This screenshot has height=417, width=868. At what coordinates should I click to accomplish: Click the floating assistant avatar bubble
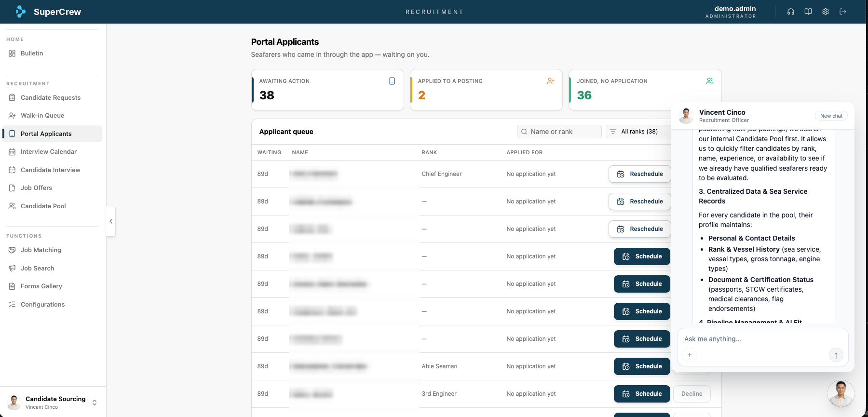841,393
